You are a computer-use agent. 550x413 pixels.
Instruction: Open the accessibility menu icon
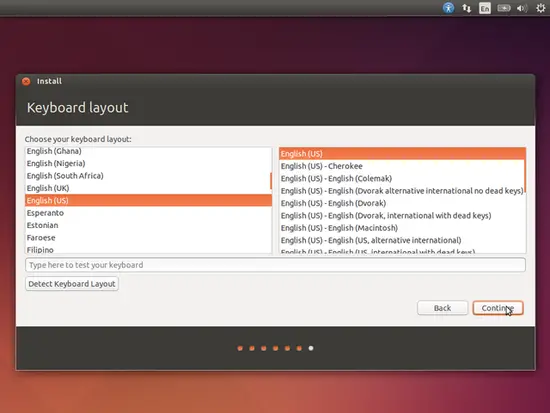[448, 8]
